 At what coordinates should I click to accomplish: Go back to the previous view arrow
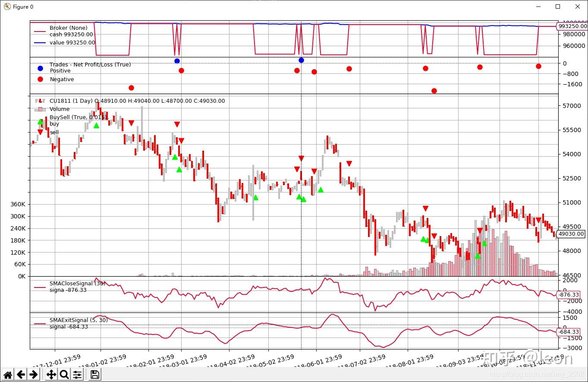[x=20, y=374]
